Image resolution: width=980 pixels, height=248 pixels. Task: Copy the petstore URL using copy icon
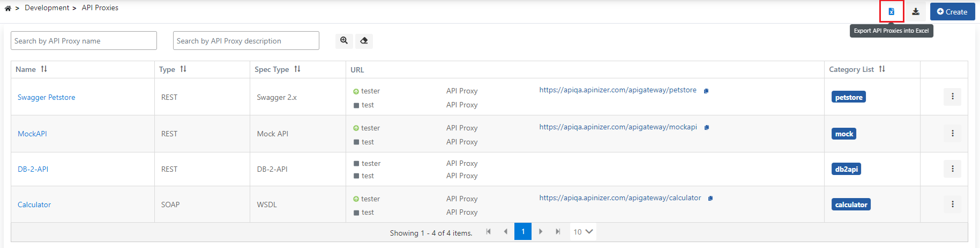706,91
